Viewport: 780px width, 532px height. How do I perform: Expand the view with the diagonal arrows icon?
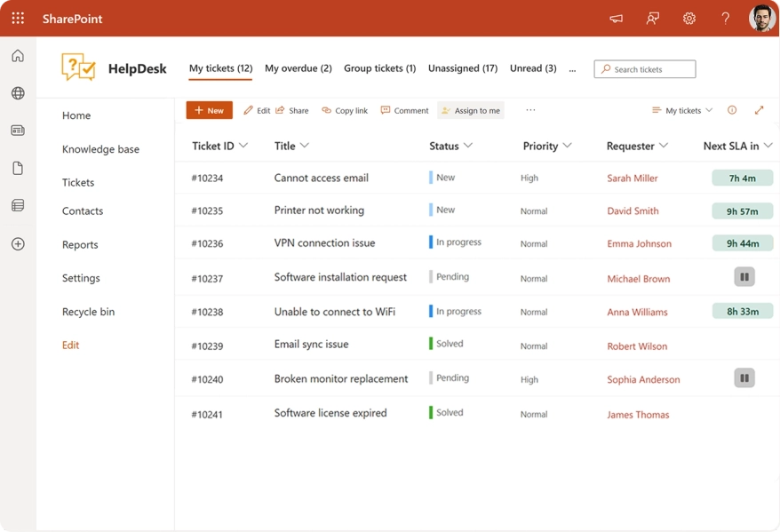[760, 110]
